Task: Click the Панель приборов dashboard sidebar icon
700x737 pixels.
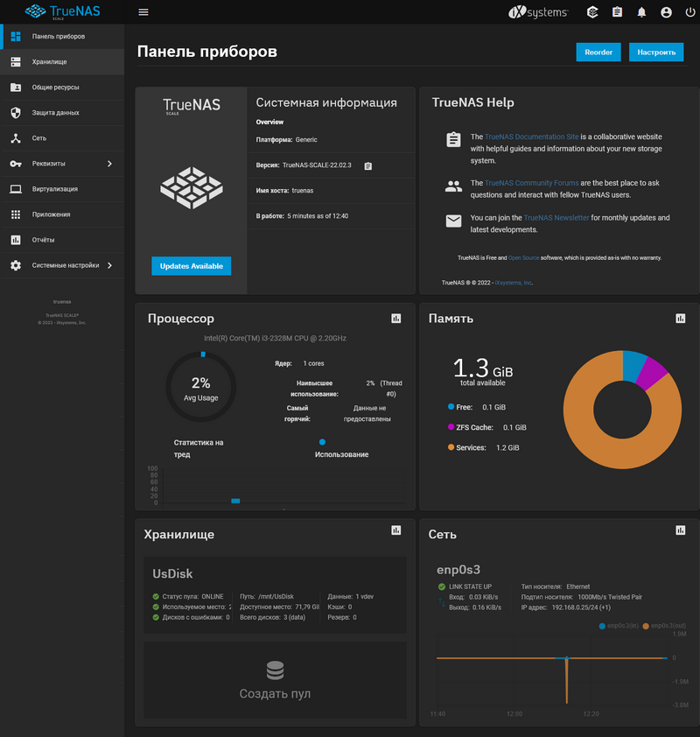Action: click(x=16, y=36)
